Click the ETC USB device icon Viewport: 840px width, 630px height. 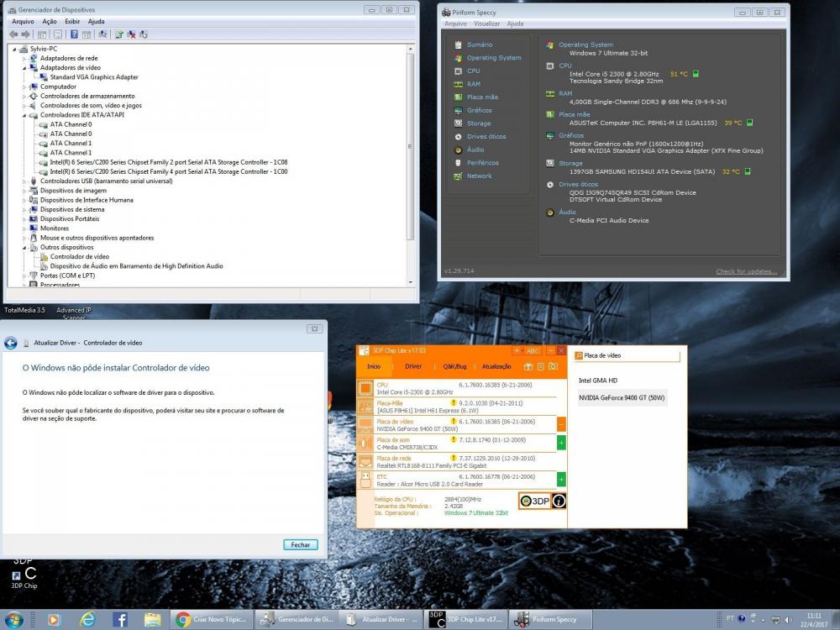pos(365,480)
